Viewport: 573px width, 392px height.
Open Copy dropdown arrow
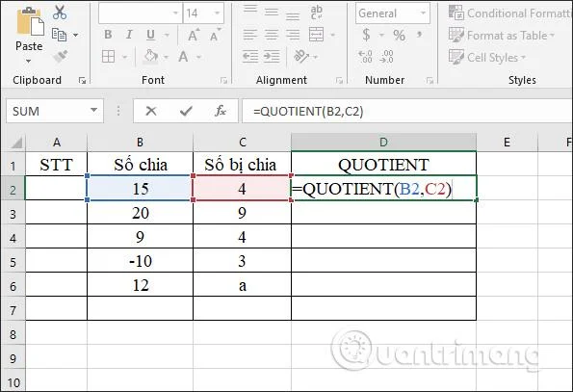pos(76,35)
